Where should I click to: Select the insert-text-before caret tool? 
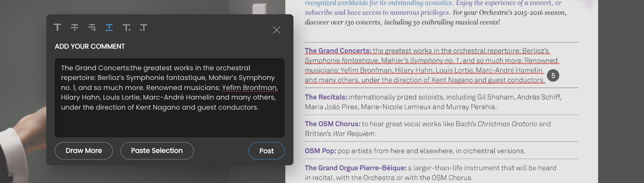click(x=143, y=27)
